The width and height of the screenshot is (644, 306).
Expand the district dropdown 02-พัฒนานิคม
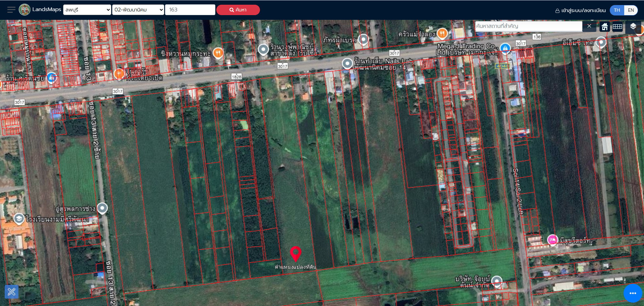tap(138, 10)
